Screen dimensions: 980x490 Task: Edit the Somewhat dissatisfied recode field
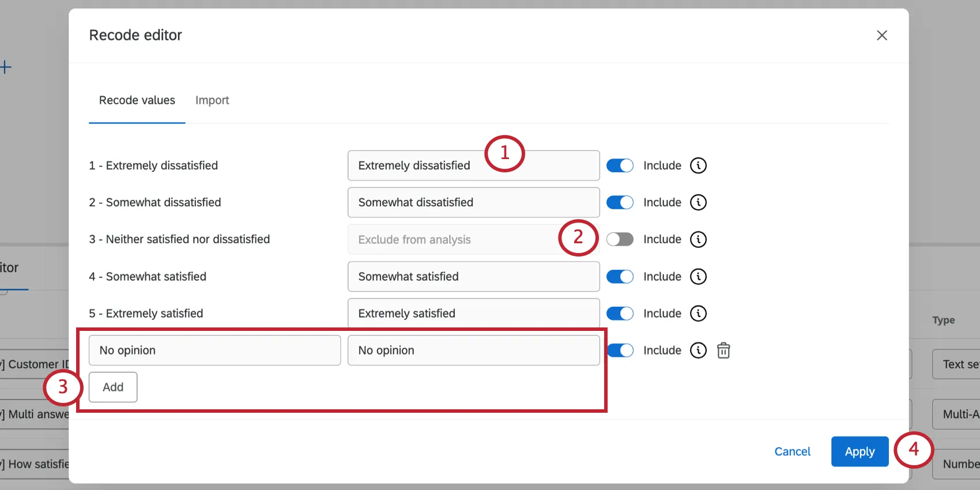pyautogui.click(x=473, y=202)
